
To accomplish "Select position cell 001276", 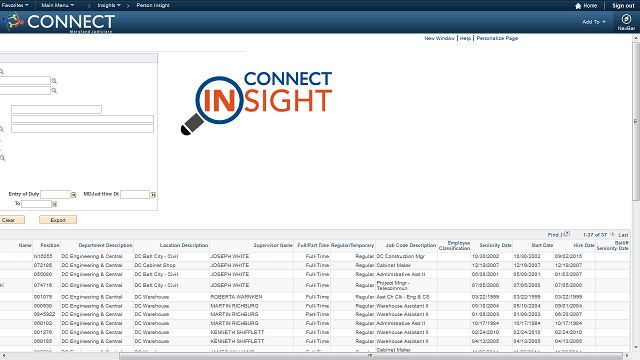I will tap(43, 332).
